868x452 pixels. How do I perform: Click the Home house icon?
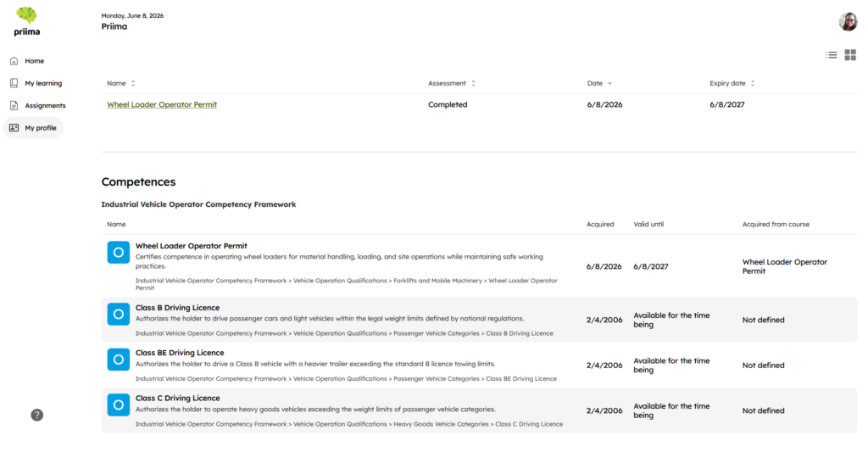(14, 61)
